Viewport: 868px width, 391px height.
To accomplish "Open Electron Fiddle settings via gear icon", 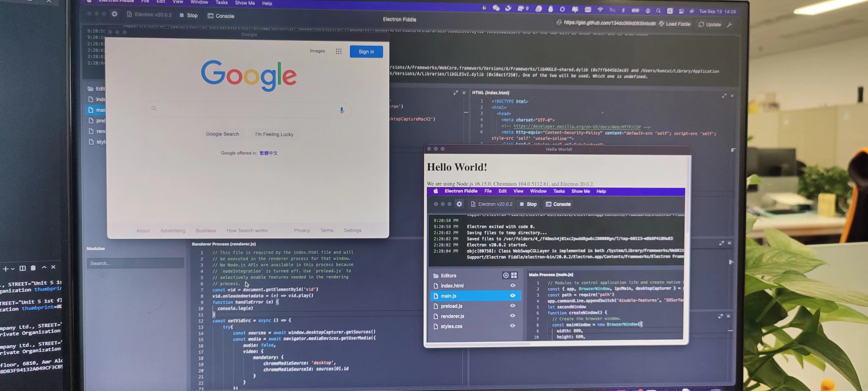I will [114, 14].
